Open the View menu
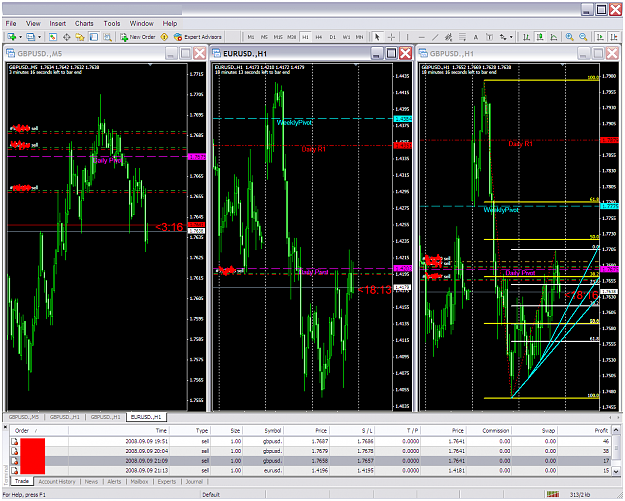Viewport: 625px width, 501px height. pos(33,24)
